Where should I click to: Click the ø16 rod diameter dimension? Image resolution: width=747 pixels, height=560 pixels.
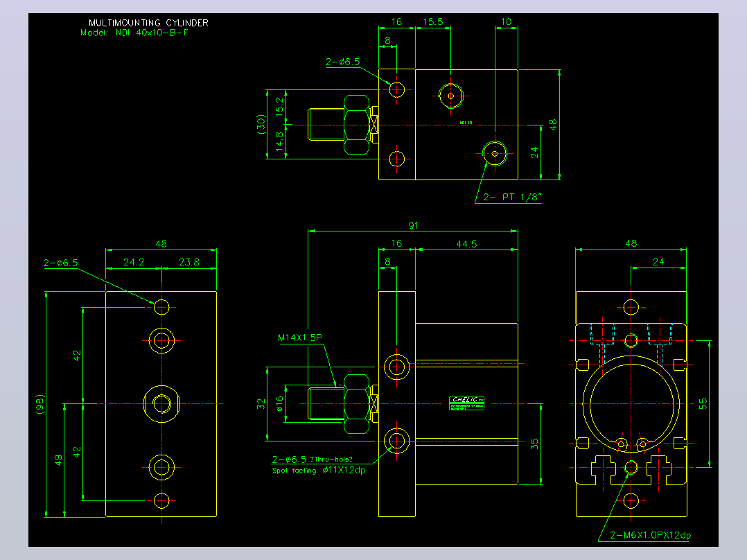coord(280,403)
